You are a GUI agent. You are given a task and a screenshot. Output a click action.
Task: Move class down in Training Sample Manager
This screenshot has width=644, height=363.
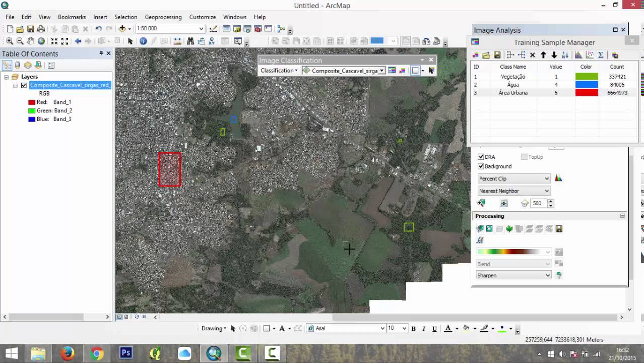pyautogui.click(x=554, y=55)
